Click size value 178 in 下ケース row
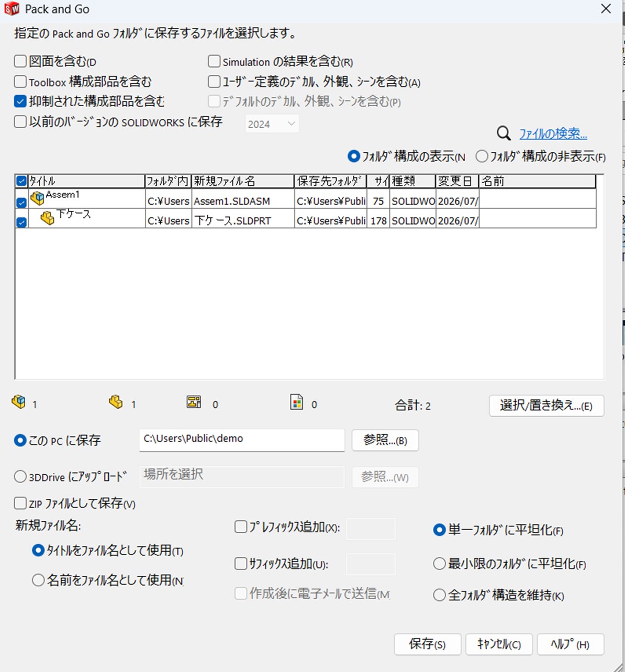625x672 pixels. tap(378, 221)
